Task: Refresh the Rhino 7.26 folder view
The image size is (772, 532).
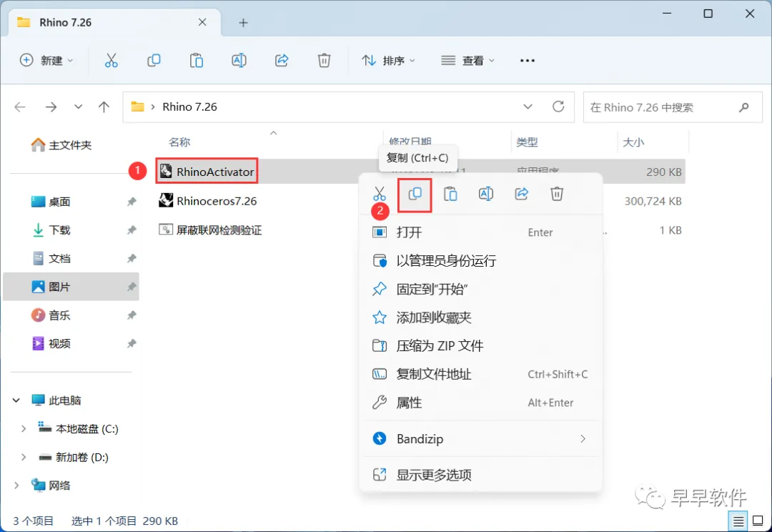Action: [x=558, y=107]
